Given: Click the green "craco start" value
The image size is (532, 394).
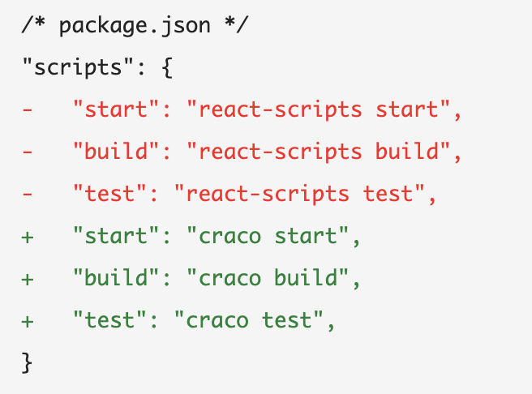Looking at the screenshot, I should point(268,236).
